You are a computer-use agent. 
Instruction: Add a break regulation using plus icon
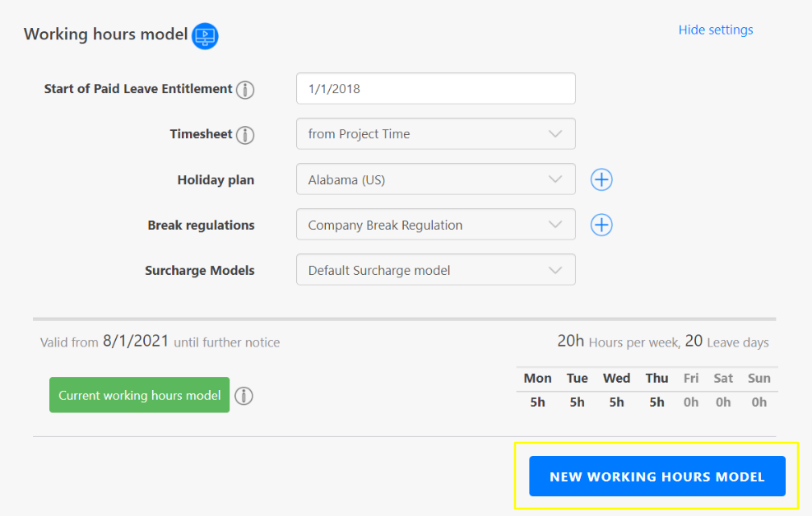point(601,225)
